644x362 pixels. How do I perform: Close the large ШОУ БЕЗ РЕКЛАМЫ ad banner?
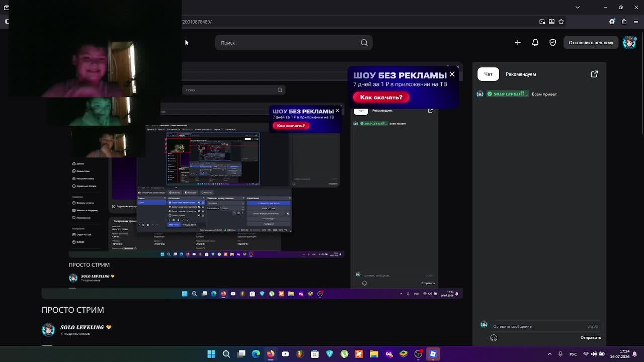point(452,74)
